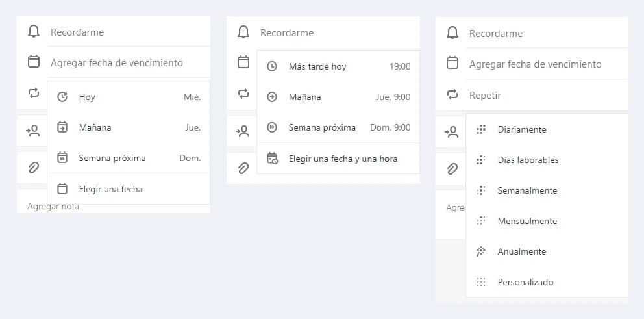Select Hoy in the due date menu
The image size is (644, 319).
click(x=129, y=97)
